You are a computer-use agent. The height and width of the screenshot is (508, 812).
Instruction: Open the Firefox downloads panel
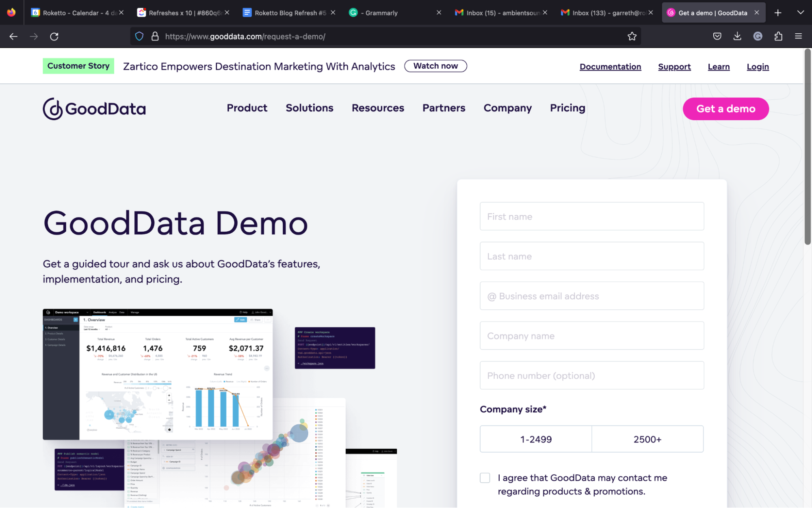point(737,36)
